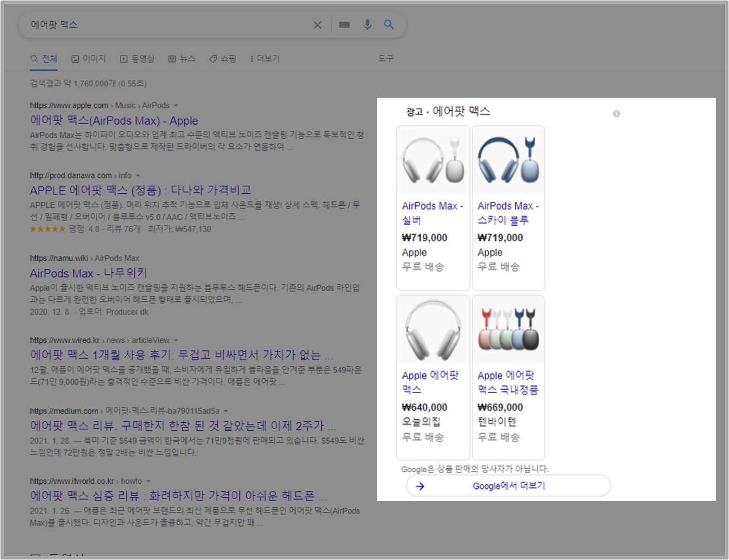Click the play icon beside 동영상 tab
Image resolution: width=729 pixels, height=560 pixels.
coord(123,58)
